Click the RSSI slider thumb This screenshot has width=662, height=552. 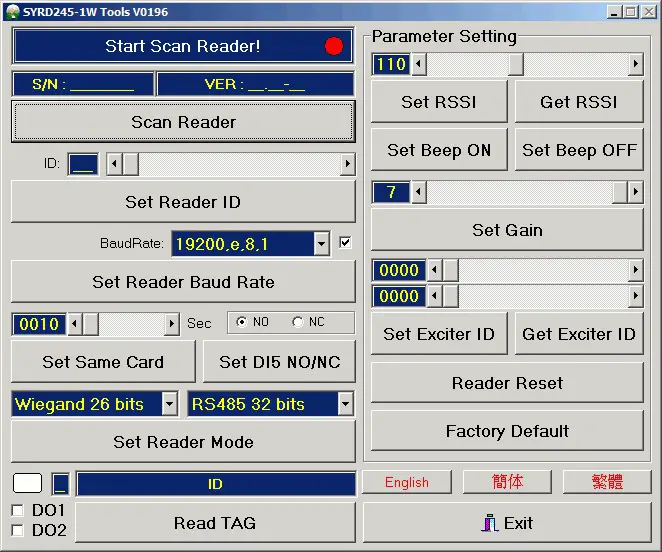pos(515,64)
